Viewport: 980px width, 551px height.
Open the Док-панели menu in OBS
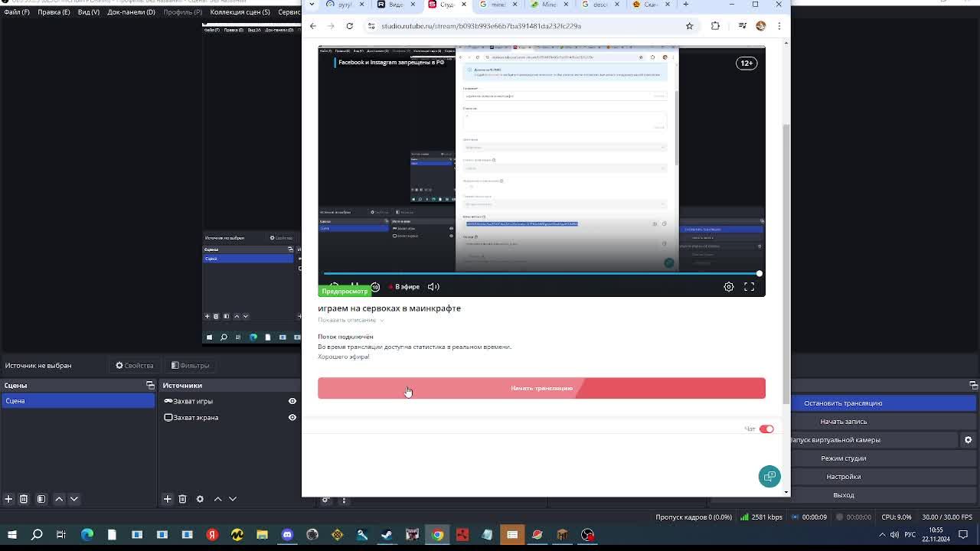click(x=132, y=12)
